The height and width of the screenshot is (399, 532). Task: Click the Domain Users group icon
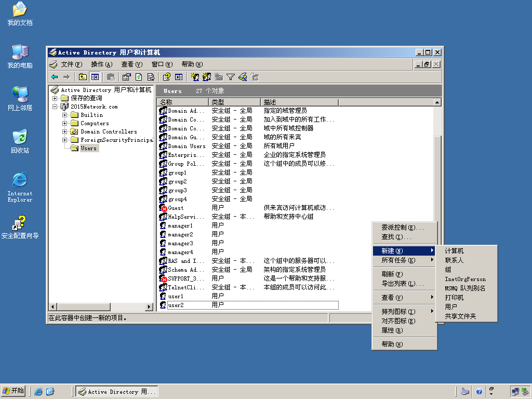163,146
